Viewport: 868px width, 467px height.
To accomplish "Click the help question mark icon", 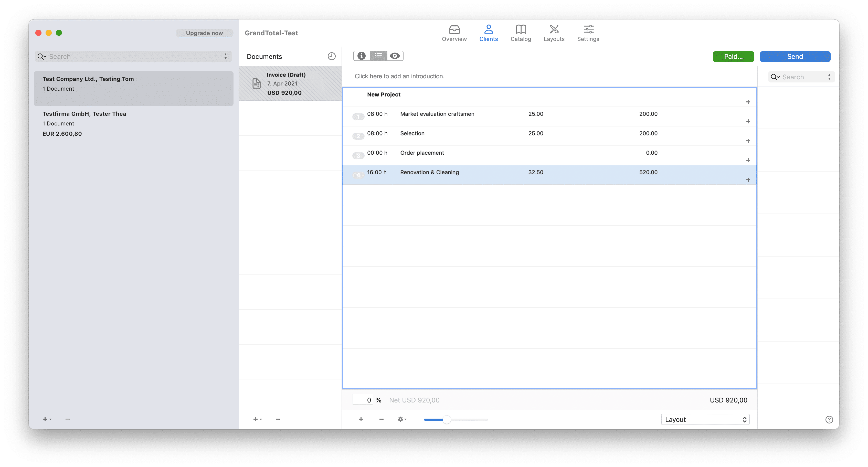I will click(x=829, y=419).
